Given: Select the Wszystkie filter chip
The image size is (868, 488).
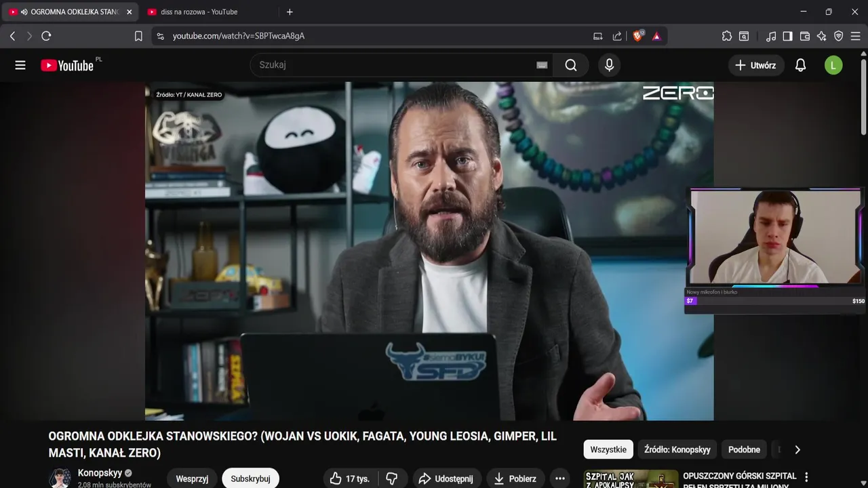Looking at the screenshot, I should click(608, 449).
